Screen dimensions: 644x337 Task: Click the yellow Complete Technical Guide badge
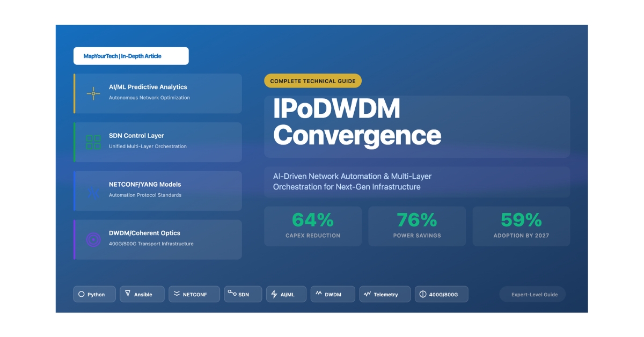point(313,81)
